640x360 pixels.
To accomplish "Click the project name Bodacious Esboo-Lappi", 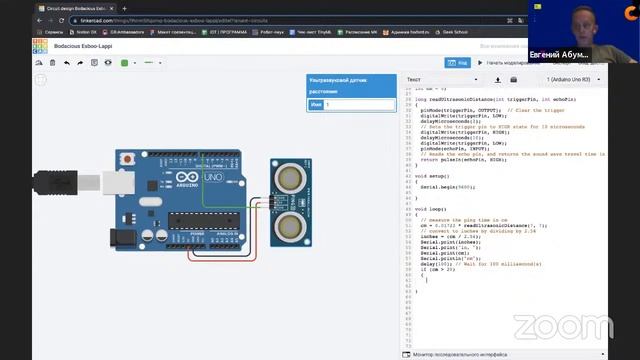I will (x=83, y=46).
